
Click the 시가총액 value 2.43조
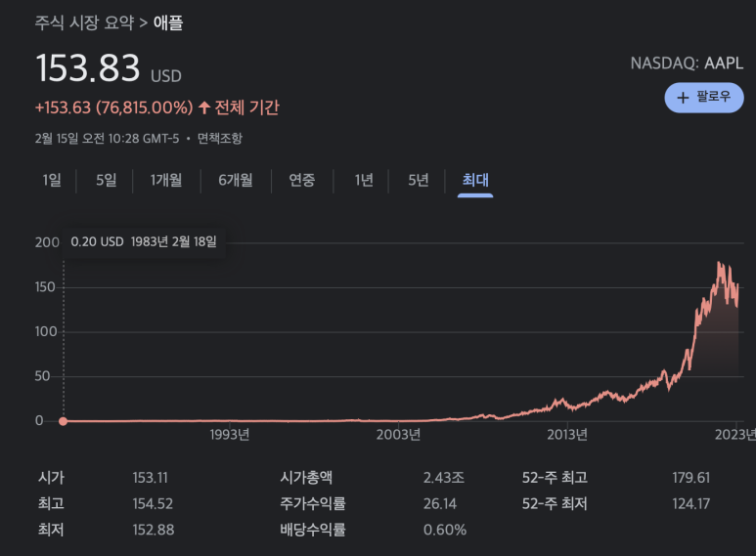(x=444, y=478)
